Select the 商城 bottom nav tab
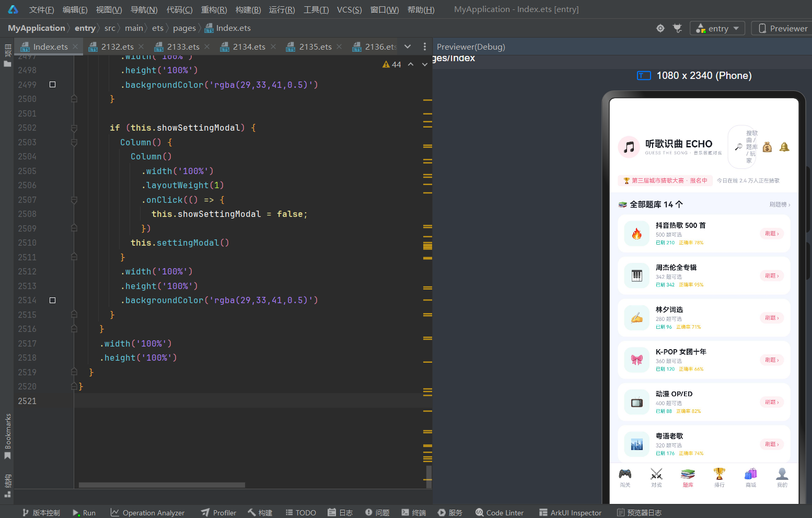 coord(751,478)
